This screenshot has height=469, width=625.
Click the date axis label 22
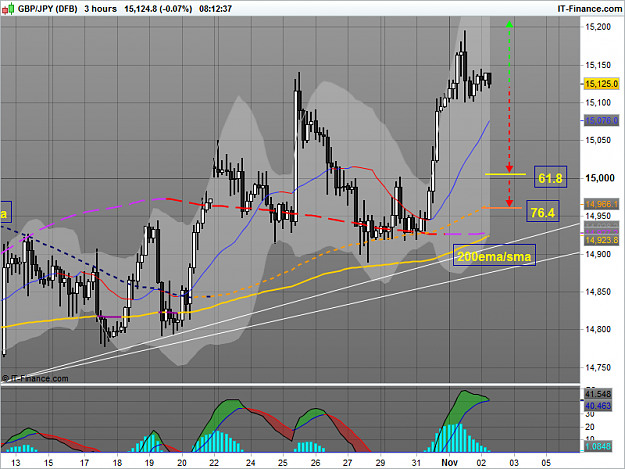[x=214, y=463]
